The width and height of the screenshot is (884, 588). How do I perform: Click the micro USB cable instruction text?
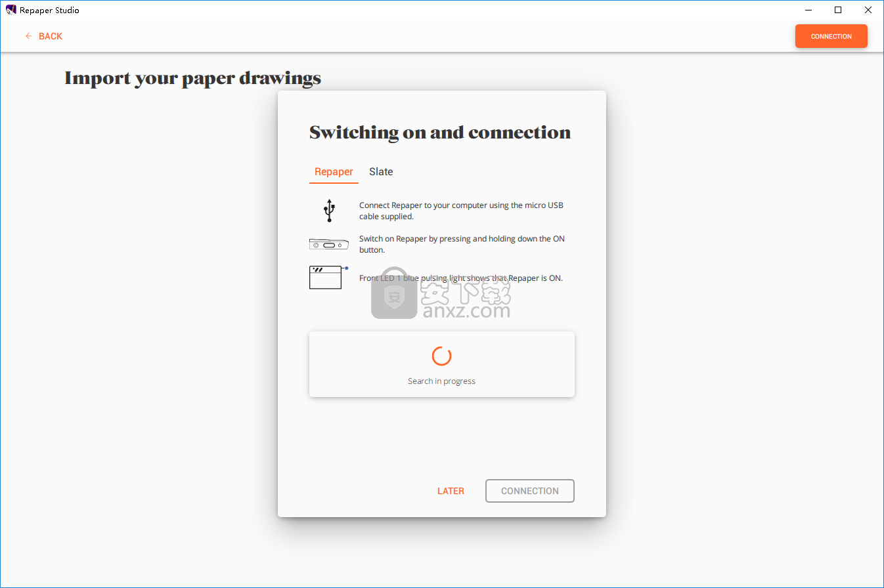[461, 211]
